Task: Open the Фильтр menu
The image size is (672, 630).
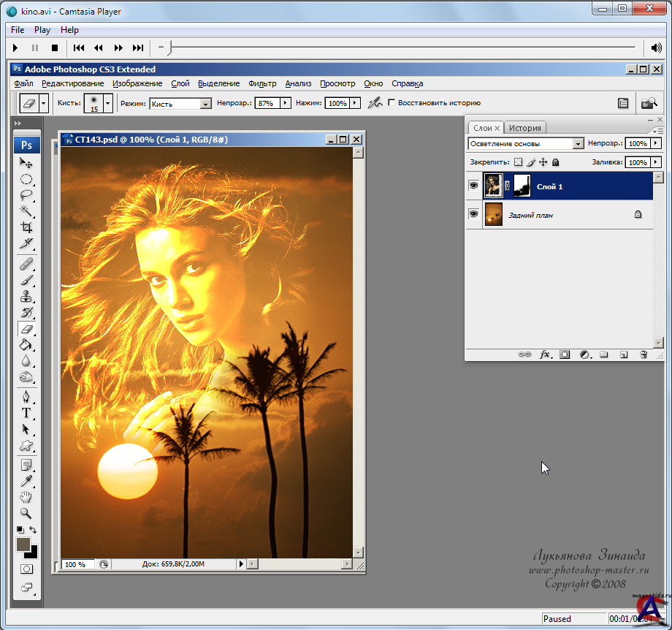Action: (262, 83)
